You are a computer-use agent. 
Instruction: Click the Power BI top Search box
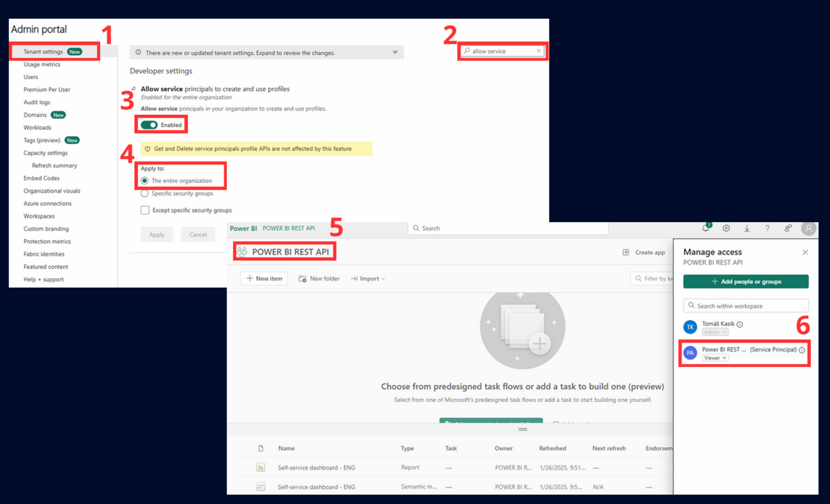(x=508, y=228)
